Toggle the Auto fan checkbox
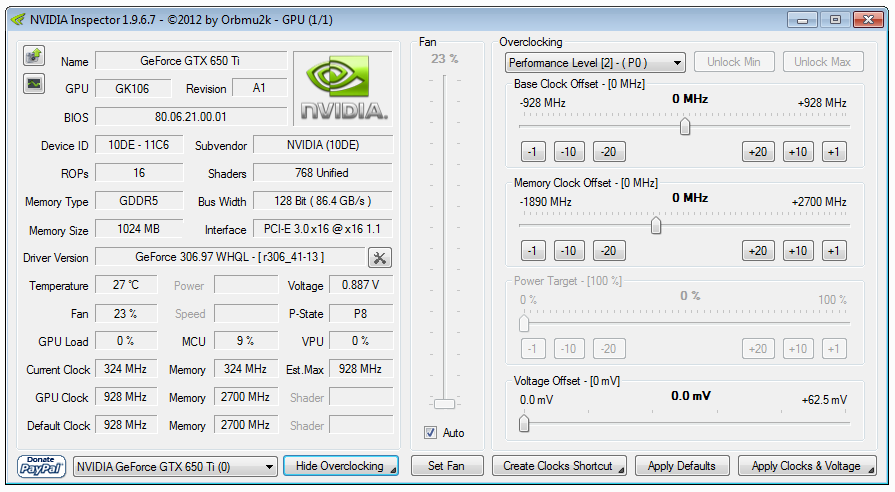Viewport: 895px width, 492px height. (430, 433)
